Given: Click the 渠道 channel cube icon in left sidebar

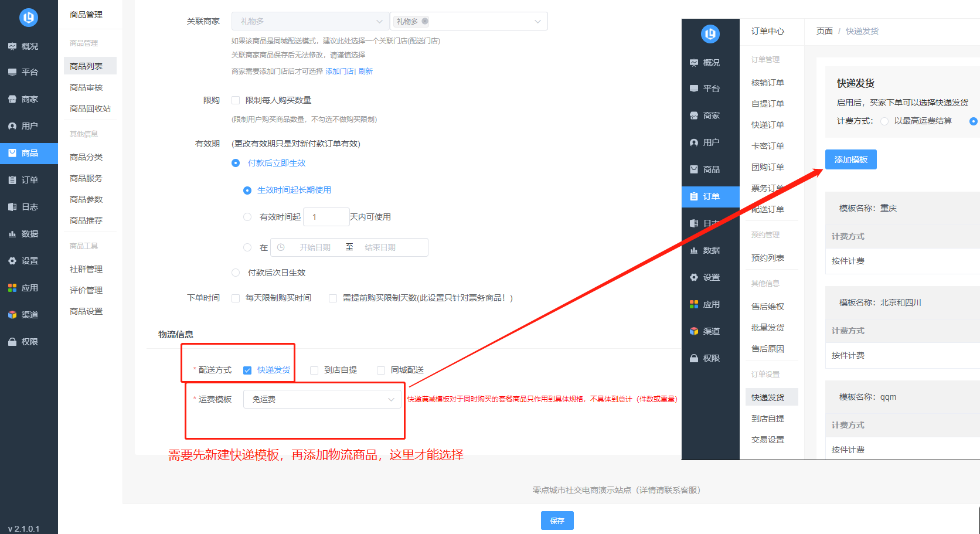Looking at the screenshot, I should coord(12,315).
